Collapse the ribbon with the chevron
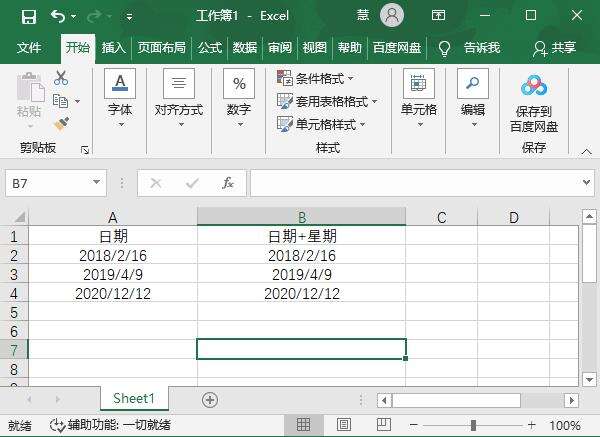 coord(586,152)
